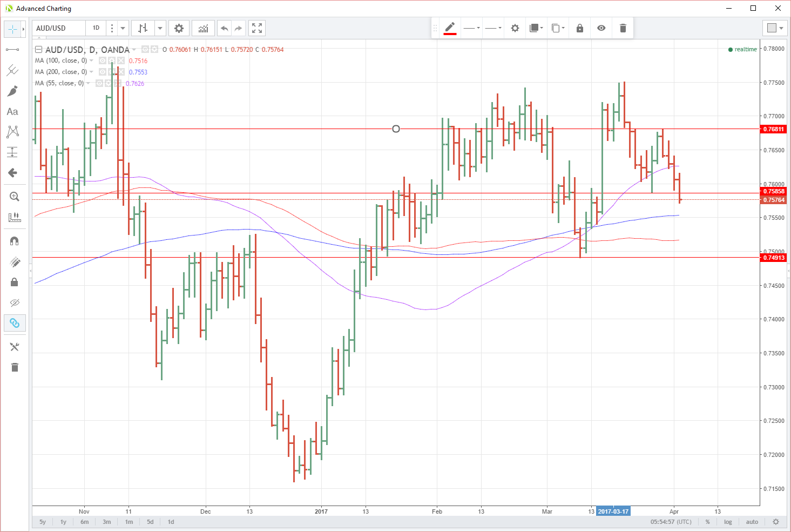Viewport: 791px width, 532px height.
Task: Open drawing settings gear in floating toolbar
Action: [515, 28]
